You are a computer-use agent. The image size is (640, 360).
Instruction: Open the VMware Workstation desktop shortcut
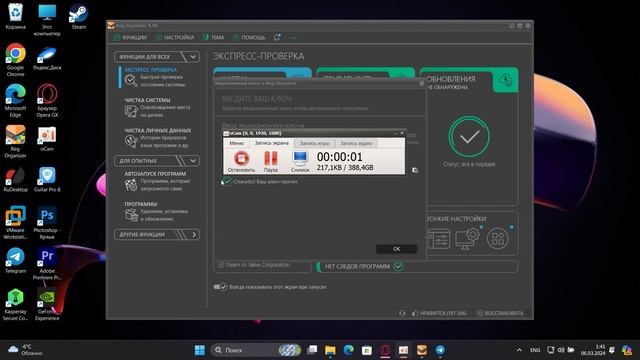16,222
